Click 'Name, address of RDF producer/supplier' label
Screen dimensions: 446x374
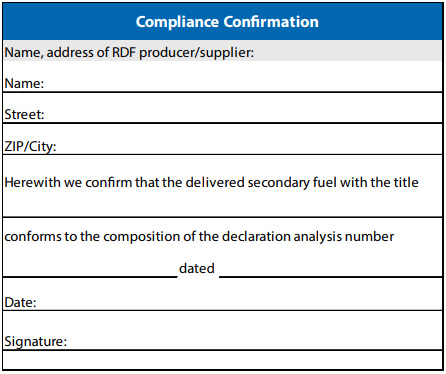tap(129, 52)
